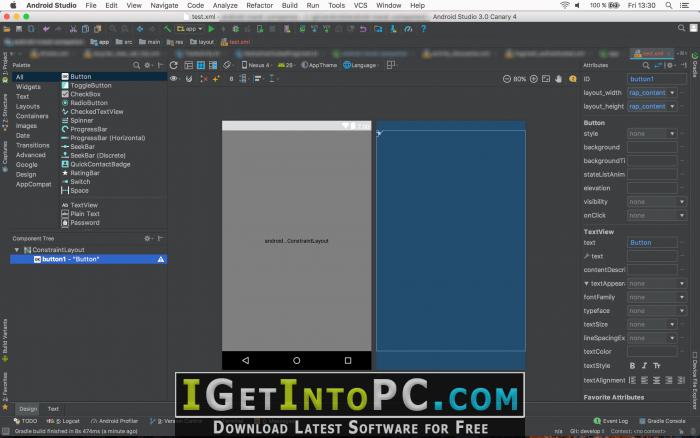
Task: Open the fontFamily dropdown
Action: tap(682, 297)
